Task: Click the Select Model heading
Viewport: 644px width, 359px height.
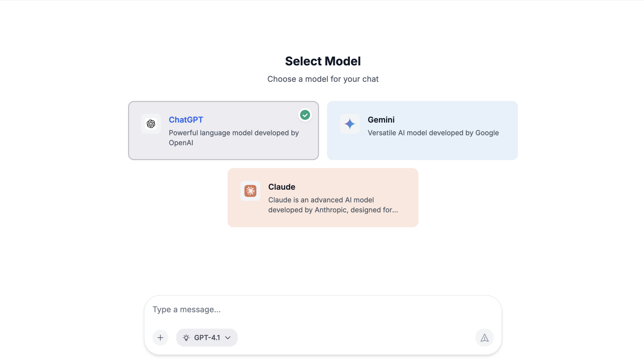Action: tap(323, 61)
